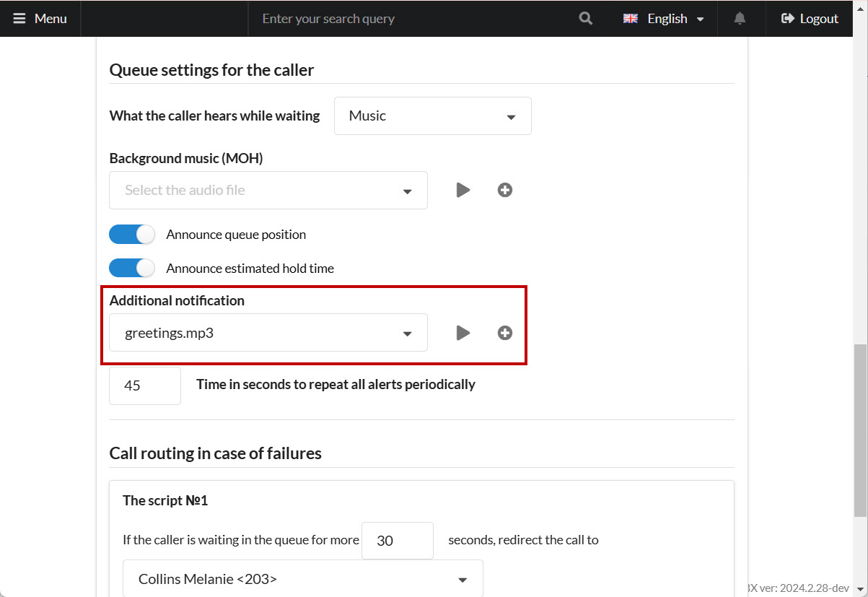
Task: Add new background music file with plus icon
Action: pos(505,190)
